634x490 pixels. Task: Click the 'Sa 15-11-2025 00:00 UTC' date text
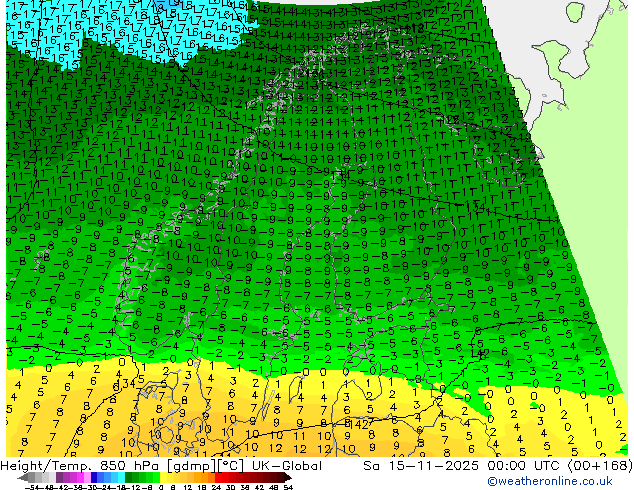(x=463, y=466)
